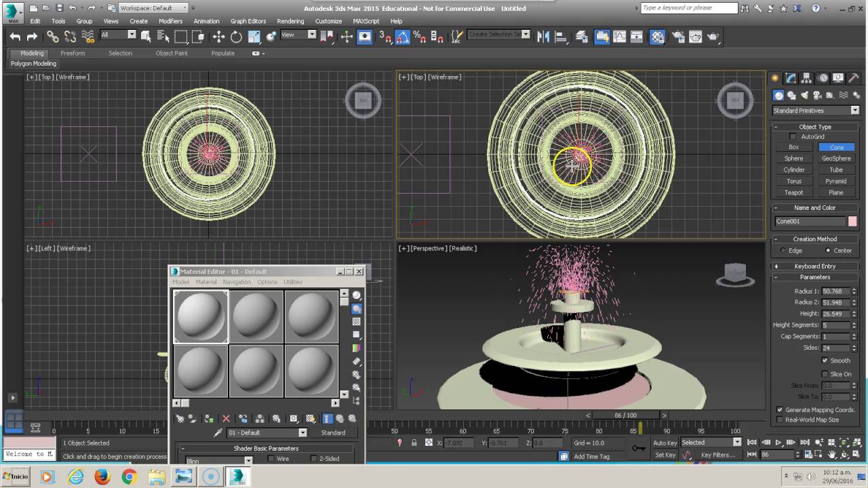The image size is (868, 488).
Task: Open the Standard Primitives dropdown
Action: (x=816, y=110)
